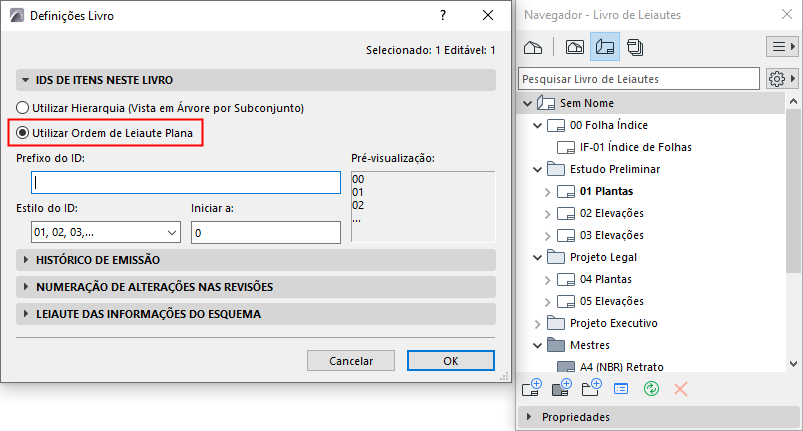Collapse the Projeto Legal folder
Screen dimensions: 803x431
click(x=537, y=257)
